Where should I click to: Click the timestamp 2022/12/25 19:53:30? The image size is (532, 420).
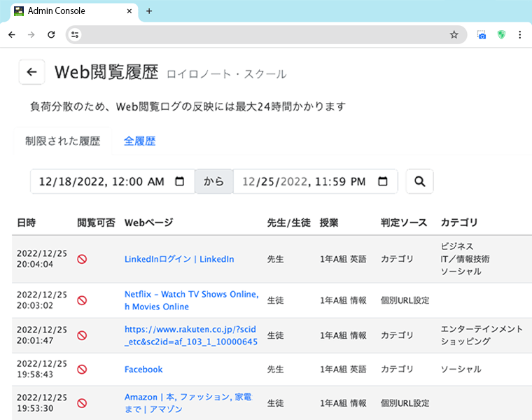tap(42, 403)
